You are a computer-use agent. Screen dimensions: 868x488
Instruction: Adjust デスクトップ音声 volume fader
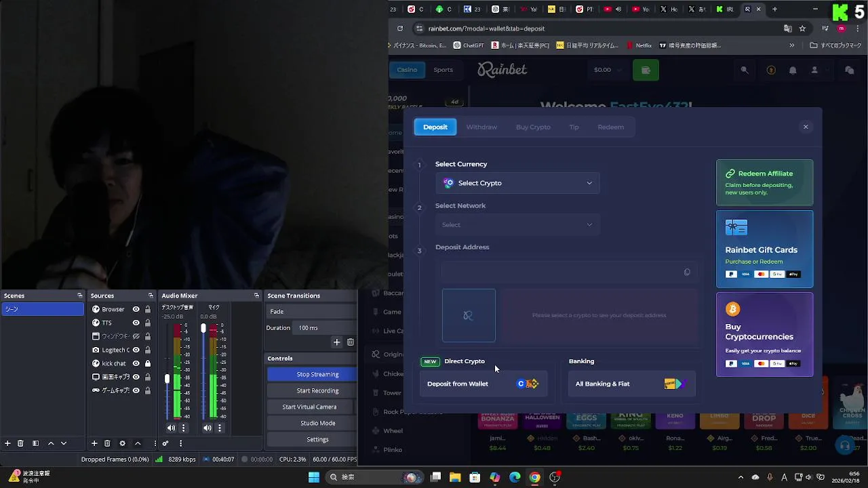coord(167,379)
